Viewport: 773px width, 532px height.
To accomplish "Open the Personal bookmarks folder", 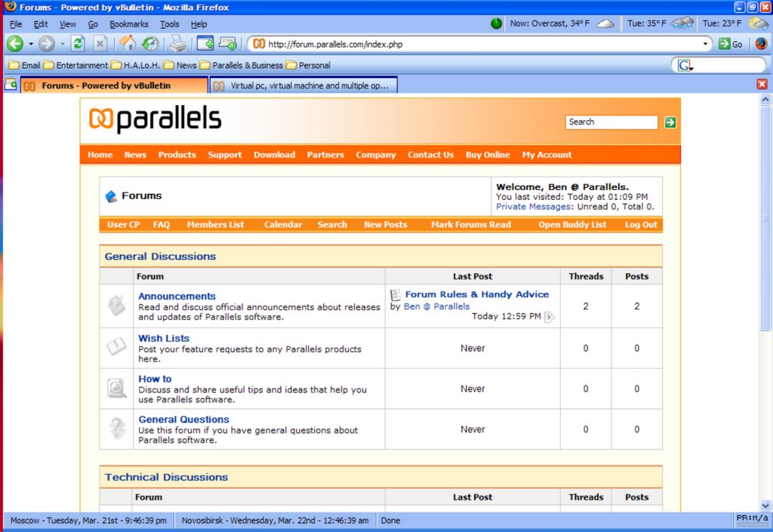I will click(308, 65).
